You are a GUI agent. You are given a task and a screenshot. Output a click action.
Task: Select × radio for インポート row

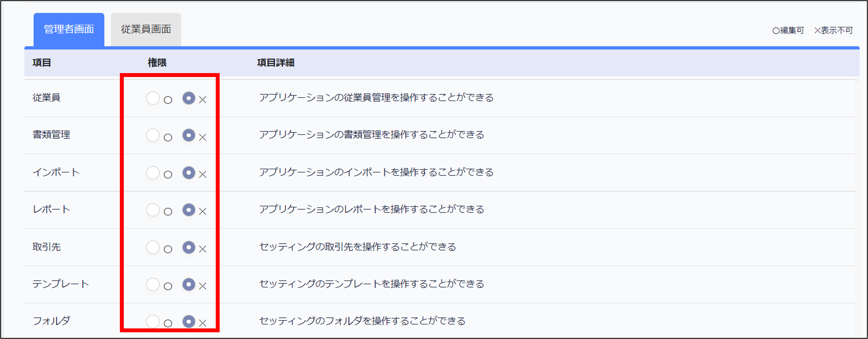189,173
